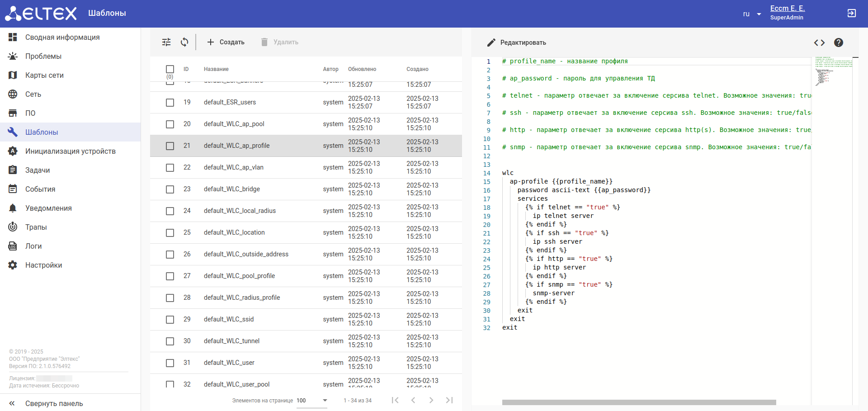Go to the last page of results
868x411 pixels.
point(449,400)
